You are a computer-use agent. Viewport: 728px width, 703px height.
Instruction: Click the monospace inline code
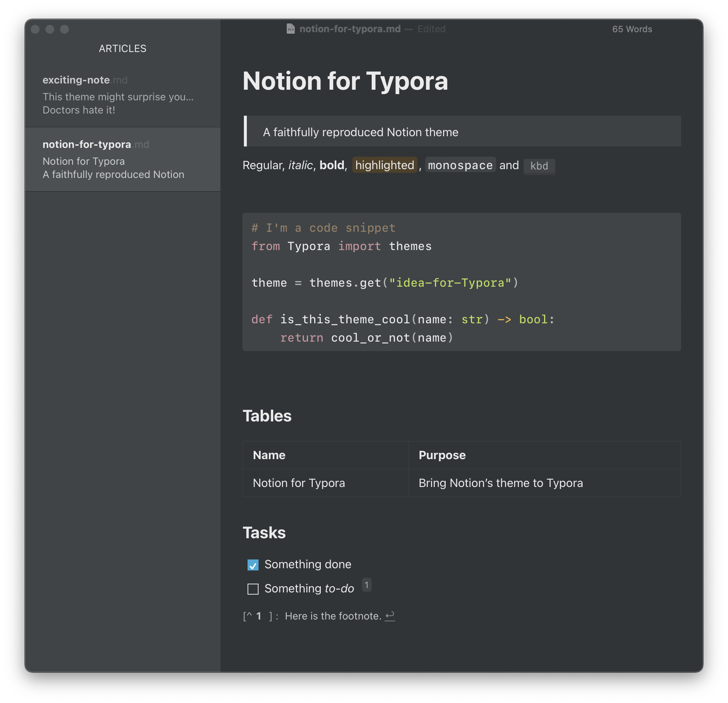coord(460,165)
